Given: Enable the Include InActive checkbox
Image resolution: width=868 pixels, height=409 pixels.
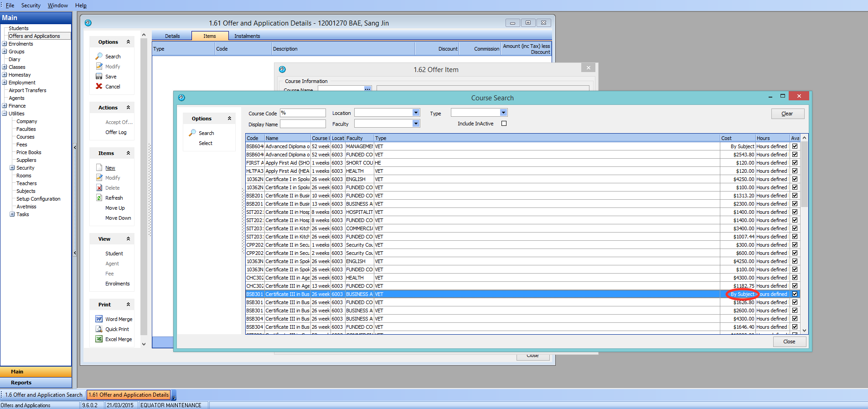Looking at the screenshot, I should coord(504,123).
